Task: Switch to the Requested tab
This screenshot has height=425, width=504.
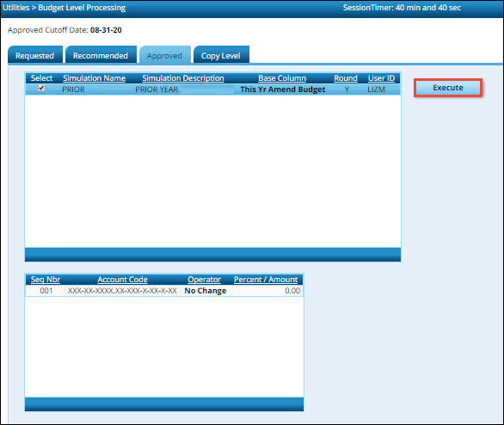Action: 35,55
